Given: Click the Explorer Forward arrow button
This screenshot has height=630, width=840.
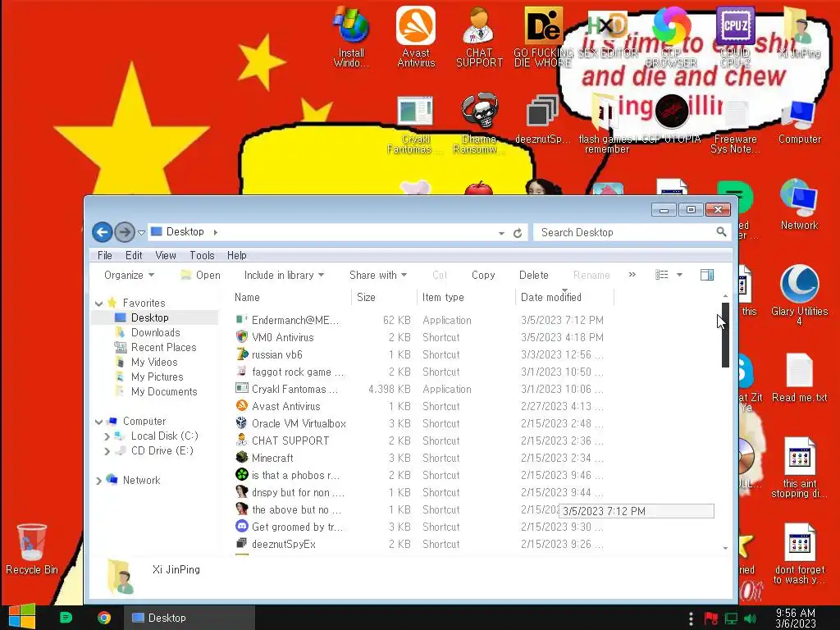Looking at the screenshot, I should [125, 232].
